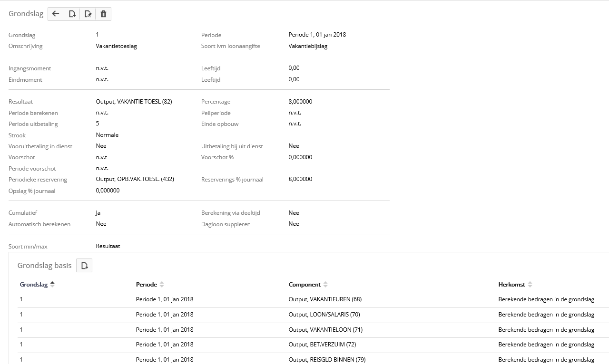Click the sort arrows beside Periode column
Image resolution: width=609 pixels, height=364 pixels.
point(162,284)
